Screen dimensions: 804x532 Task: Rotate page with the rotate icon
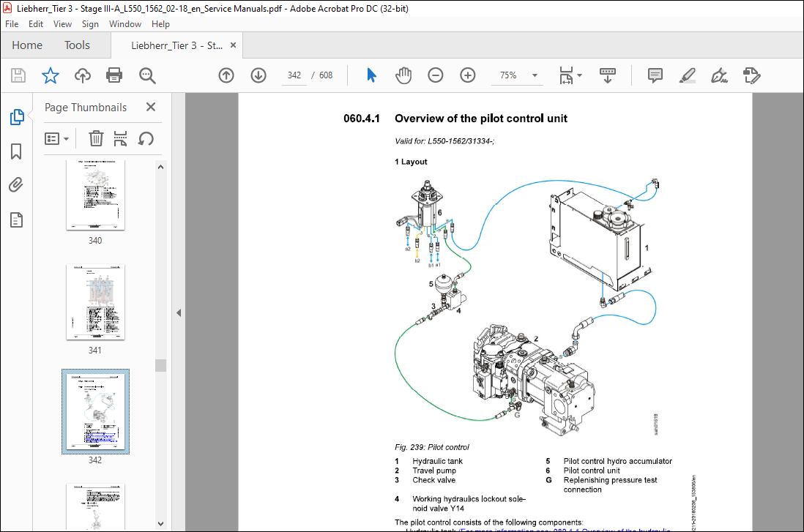click(x=146, y=138)
